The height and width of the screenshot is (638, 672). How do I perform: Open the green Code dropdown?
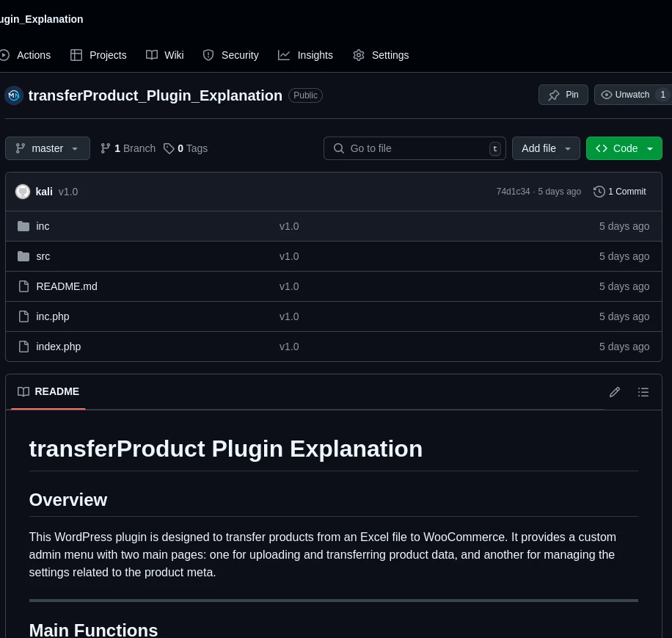(x=624, y=148)
